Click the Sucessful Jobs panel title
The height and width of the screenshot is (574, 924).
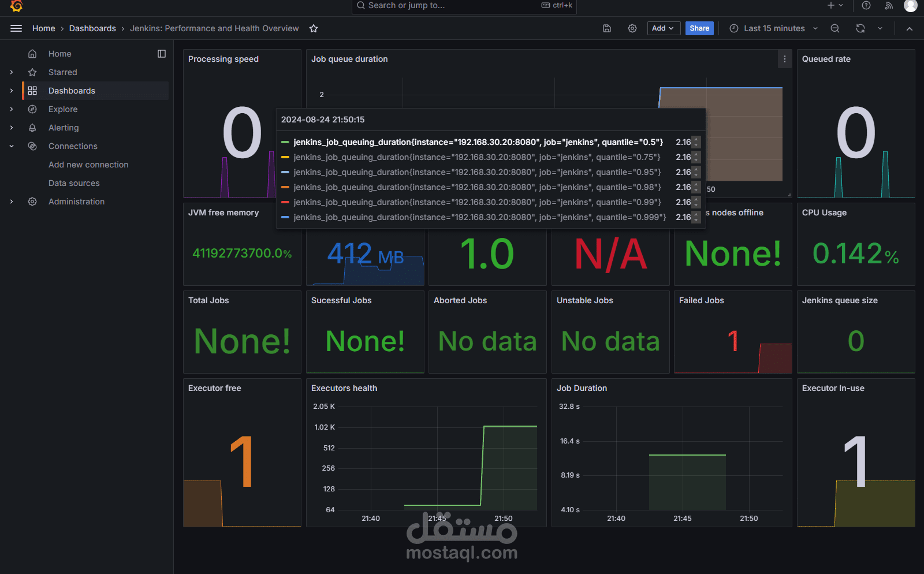click(341, 300)
